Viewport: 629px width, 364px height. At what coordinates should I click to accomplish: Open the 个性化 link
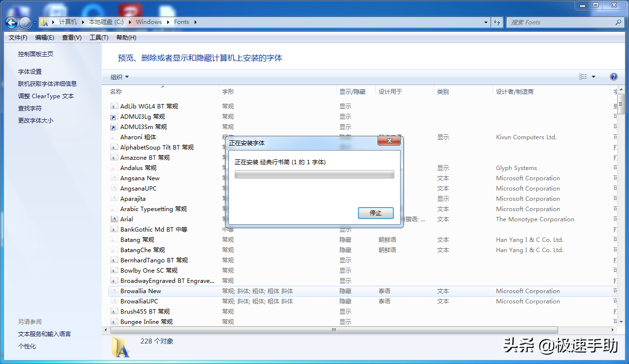click(27, 346)
